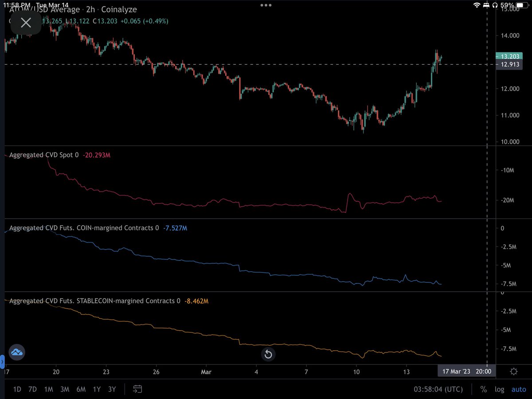Close the chart with the X button
532x399 pixels.
(26, 23)
